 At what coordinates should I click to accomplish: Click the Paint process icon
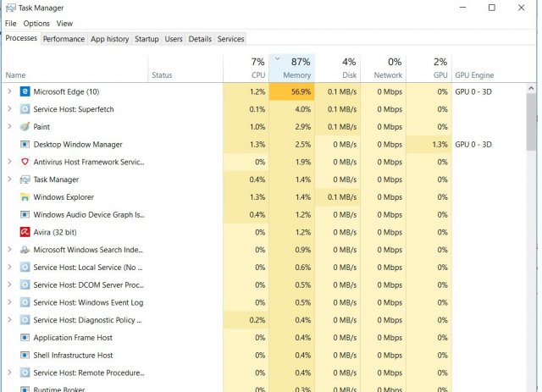pos(25,127)
